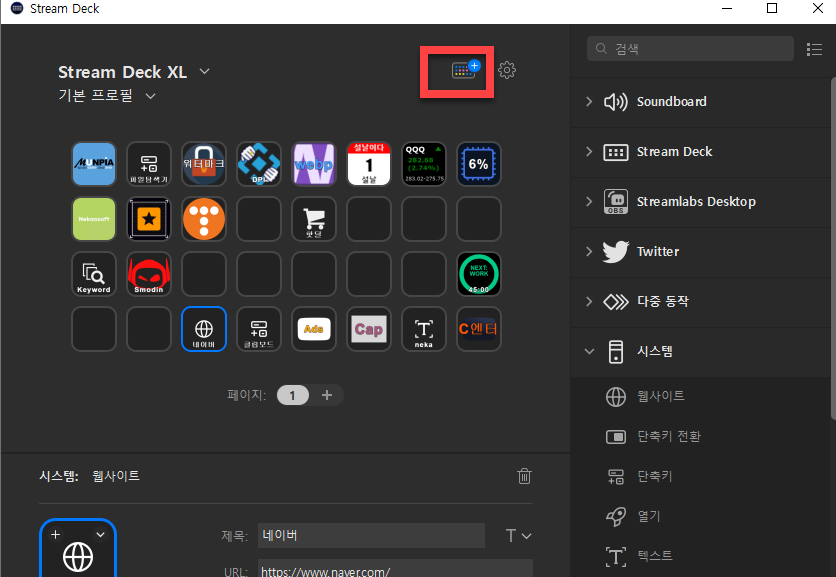Viewport: 836px width, 577px height.
Task: Select the empty key right of Smodin
Action: [204, 274]
